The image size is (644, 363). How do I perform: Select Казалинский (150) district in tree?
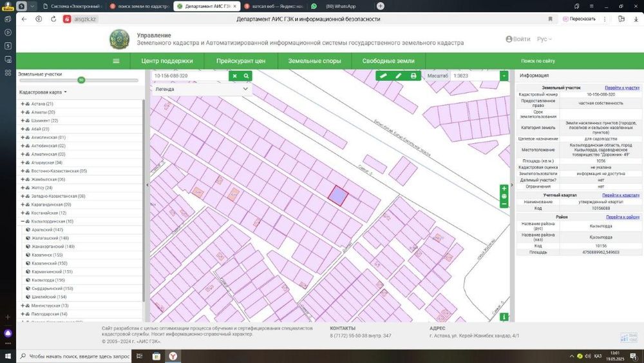50,263
